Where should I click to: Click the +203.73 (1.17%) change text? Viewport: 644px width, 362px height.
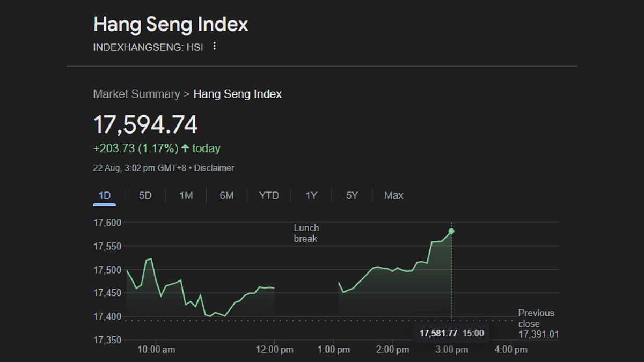click(x=135, y=149)
